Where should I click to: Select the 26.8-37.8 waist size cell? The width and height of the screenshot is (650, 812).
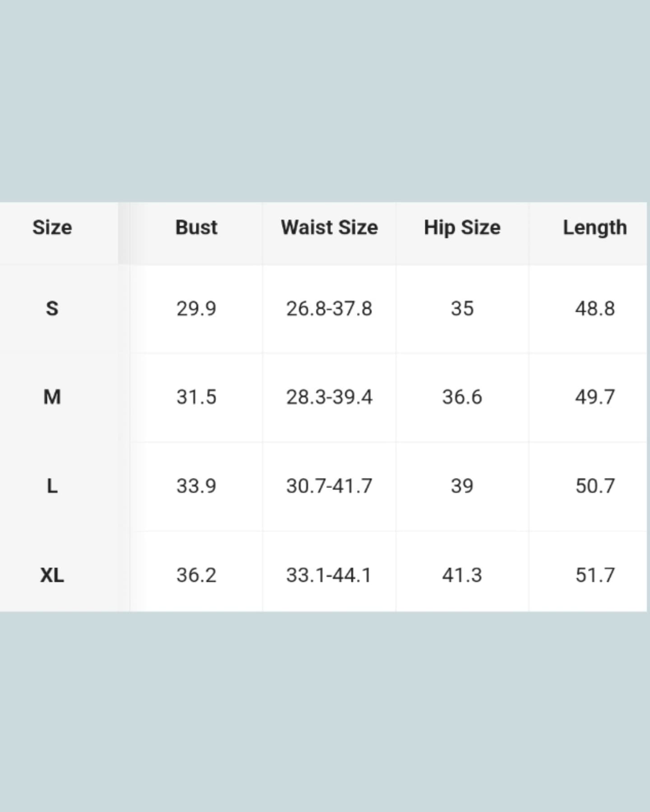329,309
